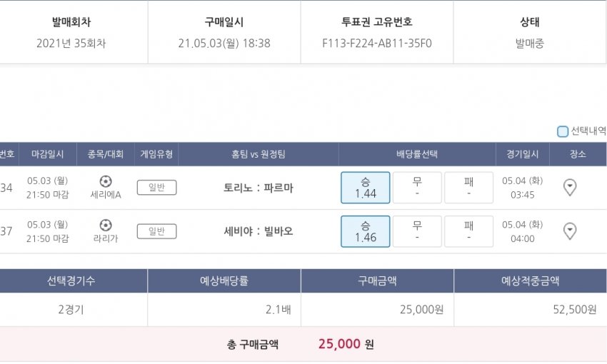Toggle the 선택내역 checkbox
Viewport: 607px width, 364px height.
point(563,131)
